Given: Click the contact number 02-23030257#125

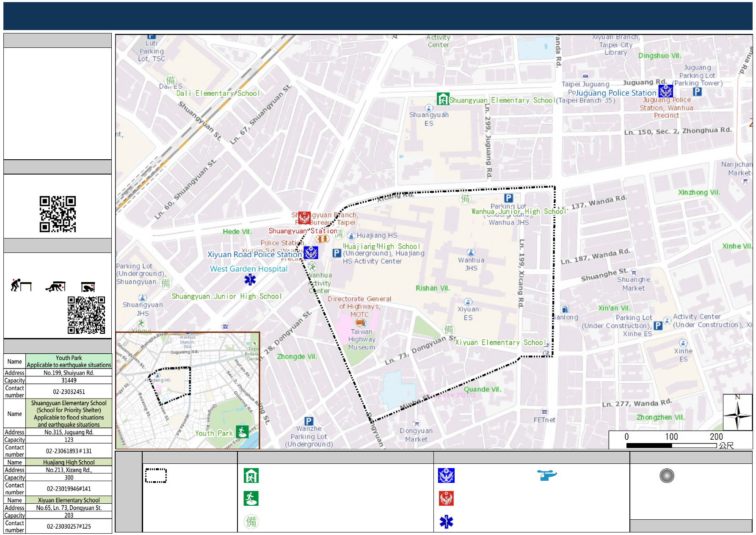Looking at the screenshot, I should click(69, 527).
